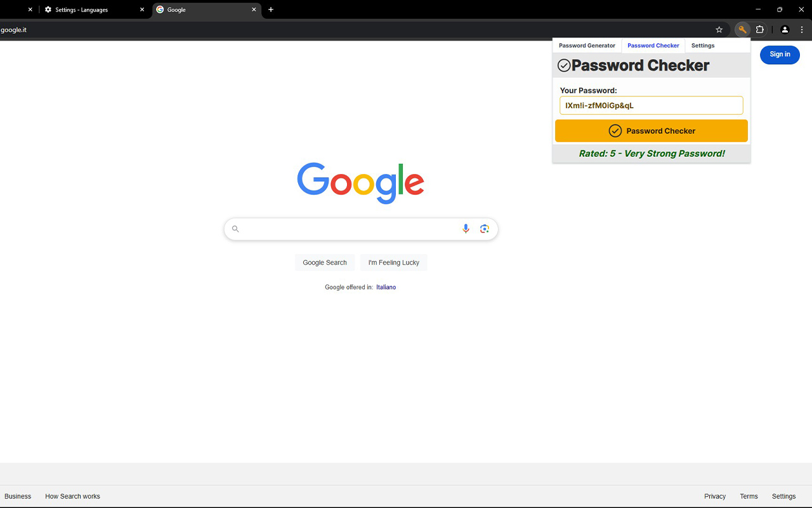
Task: Click the checkmark icon beside Password Checker title
Action: pos(565,65)
